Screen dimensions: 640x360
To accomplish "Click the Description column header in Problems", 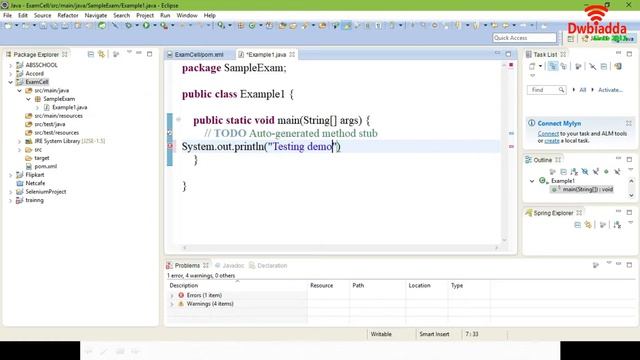I will click(x=237, y=285).
